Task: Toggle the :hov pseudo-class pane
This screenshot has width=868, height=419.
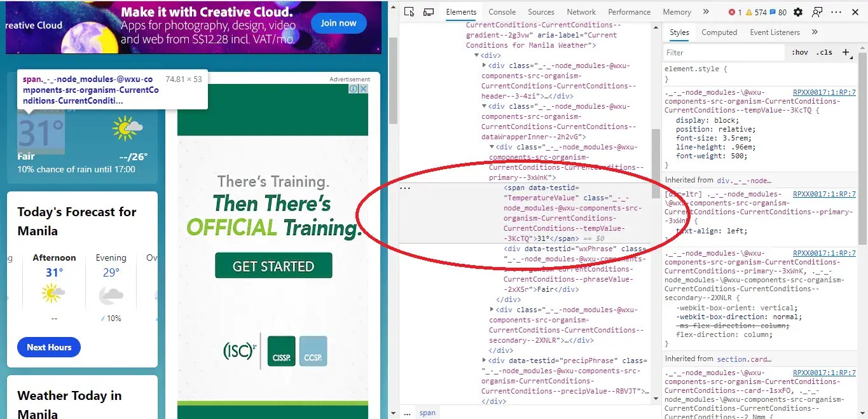Action: 799,52
